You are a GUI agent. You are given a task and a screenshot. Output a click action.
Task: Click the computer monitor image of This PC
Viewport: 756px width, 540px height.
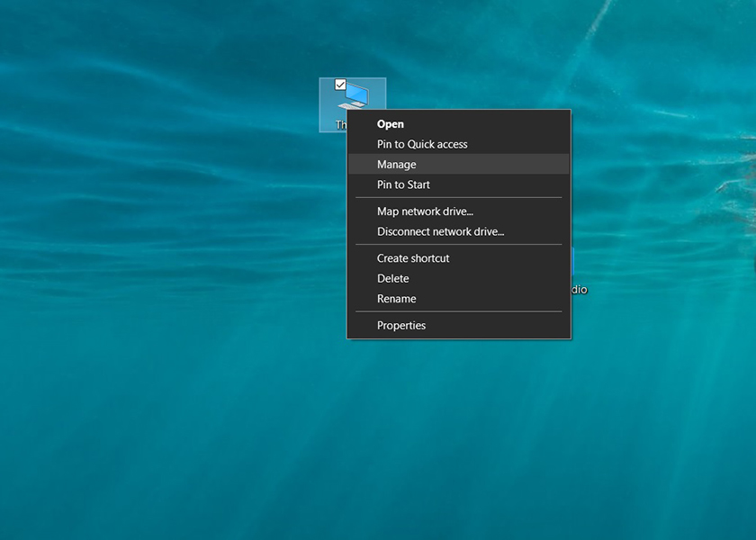[x=356, y=94]
